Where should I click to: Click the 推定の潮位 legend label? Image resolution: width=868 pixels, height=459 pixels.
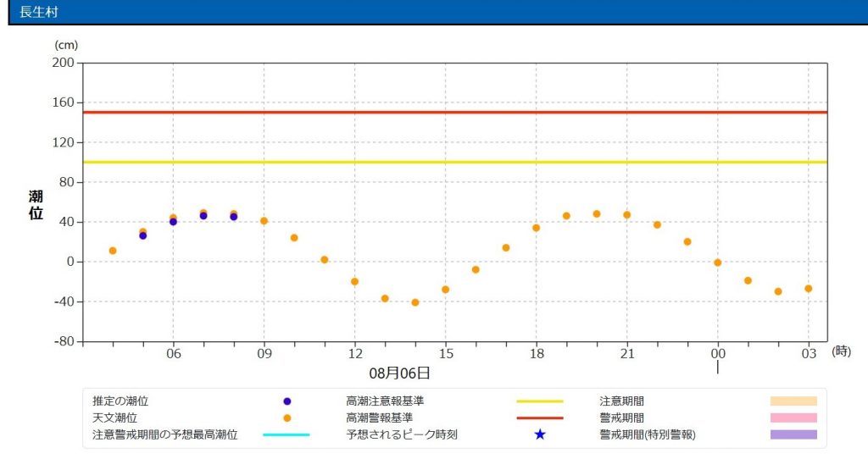(120, 401)
